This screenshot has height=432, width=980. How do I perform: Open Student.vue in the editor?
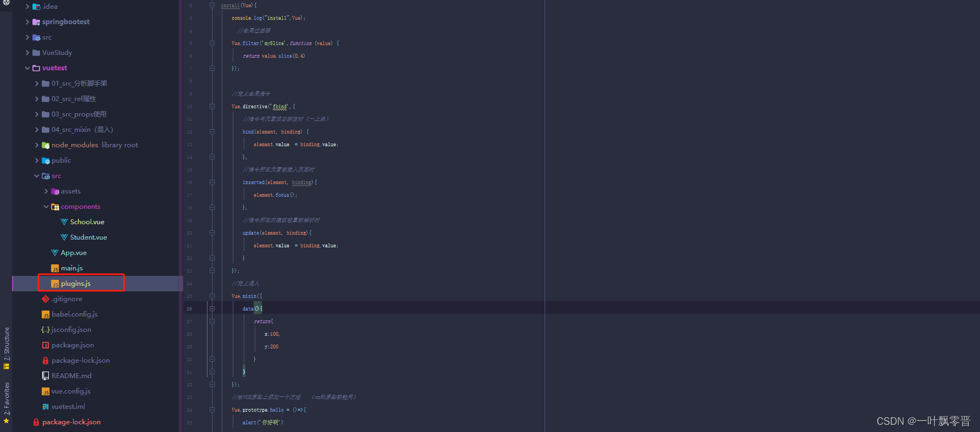pyautogui.click(x=88, y=237)
